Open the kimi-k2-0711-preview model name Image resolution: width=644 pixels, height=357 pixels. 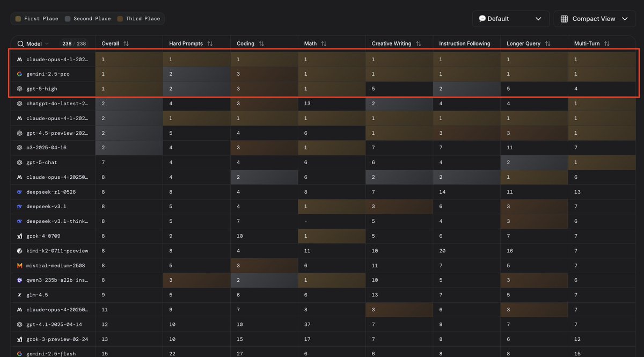pyautogui.click(x=57, y=251)
